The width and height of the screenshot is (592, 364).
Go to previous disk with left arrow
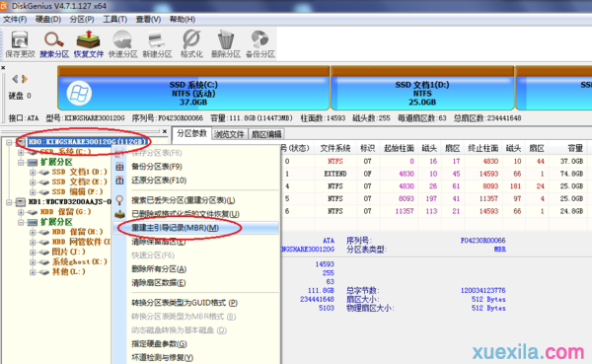(15, 79)
